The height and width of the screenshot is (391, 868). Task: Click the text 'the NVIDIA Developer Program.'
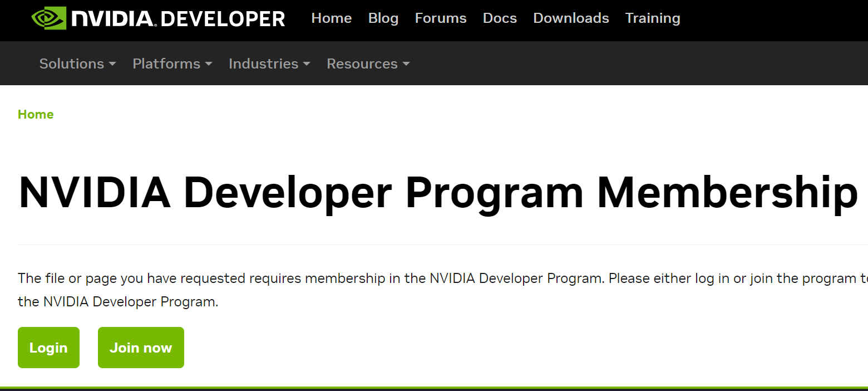(x=118, y=302)
